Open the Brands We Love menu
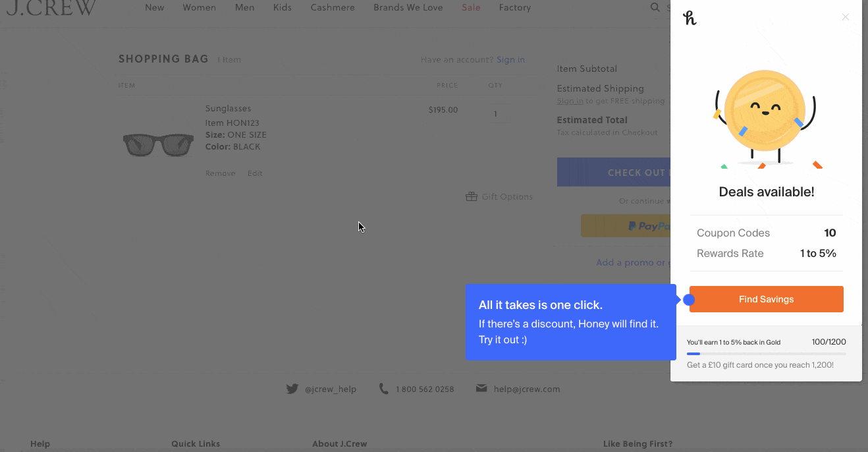868x452 pixels. (x=408, y=8)
